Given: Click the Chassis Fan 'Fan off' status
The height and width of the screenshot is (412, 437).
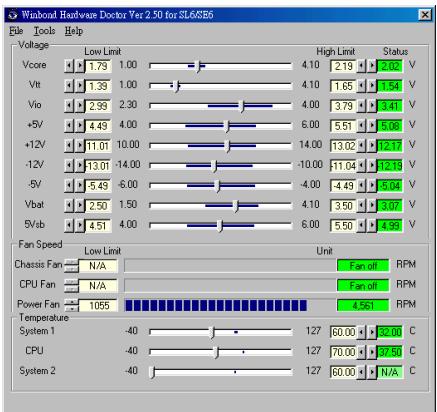Looking at the screenshot, I should (x=363, y=266).
